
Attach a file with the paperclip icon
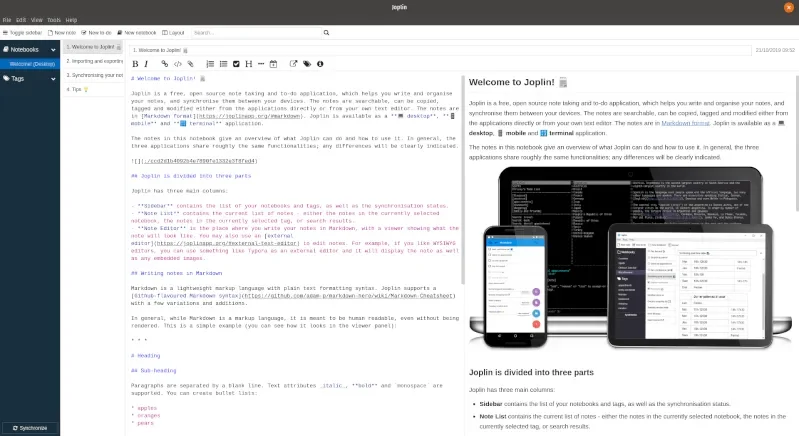point(190,64)
